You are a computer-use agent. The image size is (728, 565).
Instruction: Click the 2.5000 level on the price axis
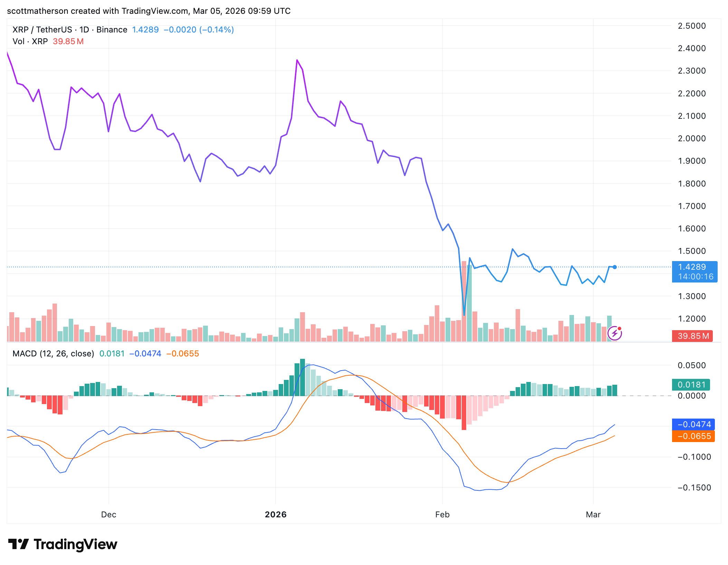(692, 26)
